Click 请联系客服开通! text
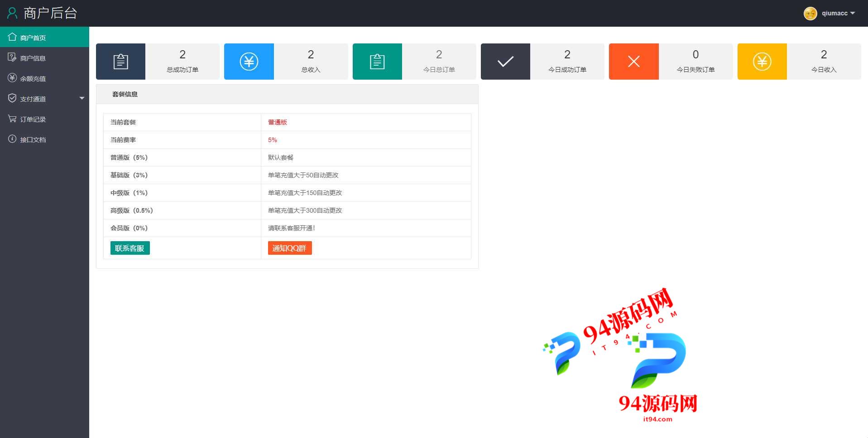This screenshot has height=438, width=868. 292,228
